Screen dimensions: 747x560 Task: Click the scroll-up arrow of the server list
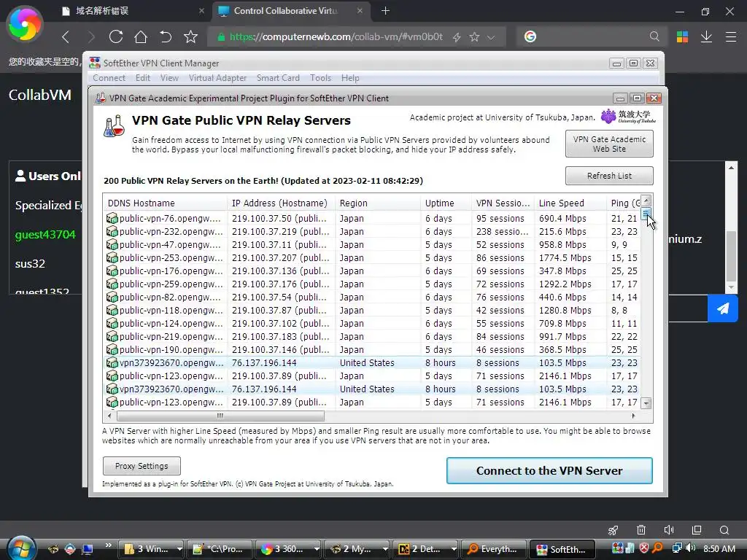pyautogui.click(x=646, y=200)
